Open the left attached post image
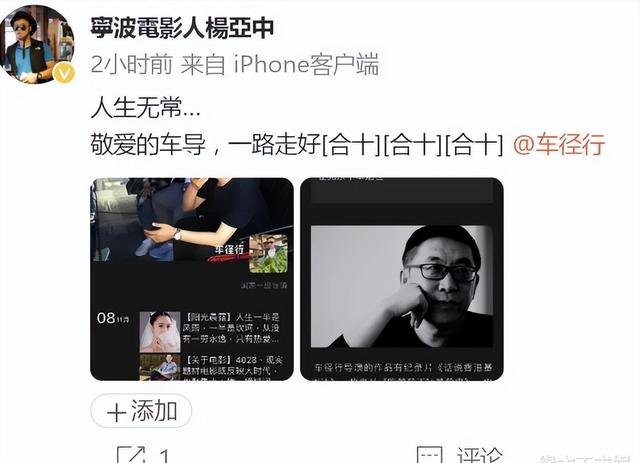This screenshot has height=463, width=640. pyautogui.click(x=192, y=279)
